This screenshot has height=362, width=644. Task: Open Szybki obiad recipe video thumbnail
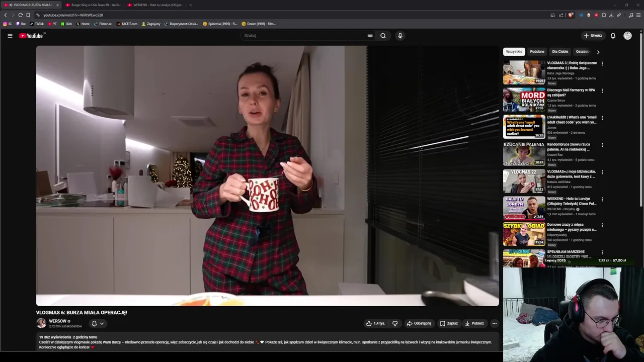coord(524,234)
